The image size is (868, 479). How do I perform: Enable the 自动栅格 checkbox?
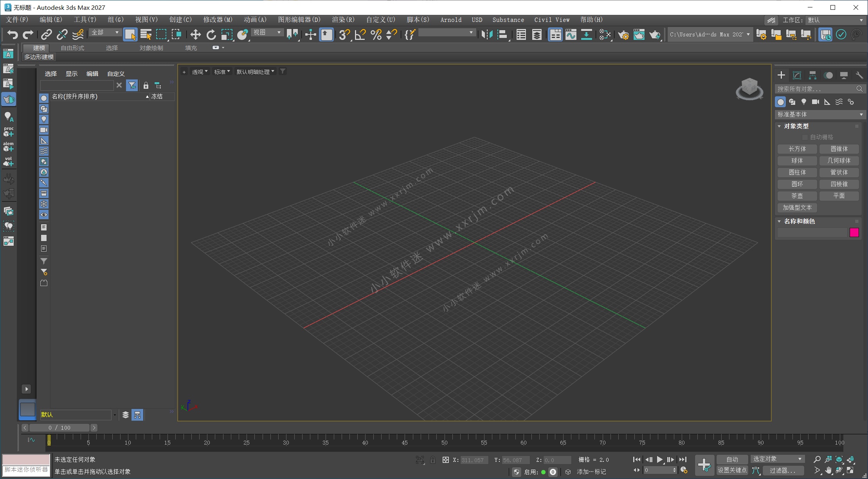(805, 137)
